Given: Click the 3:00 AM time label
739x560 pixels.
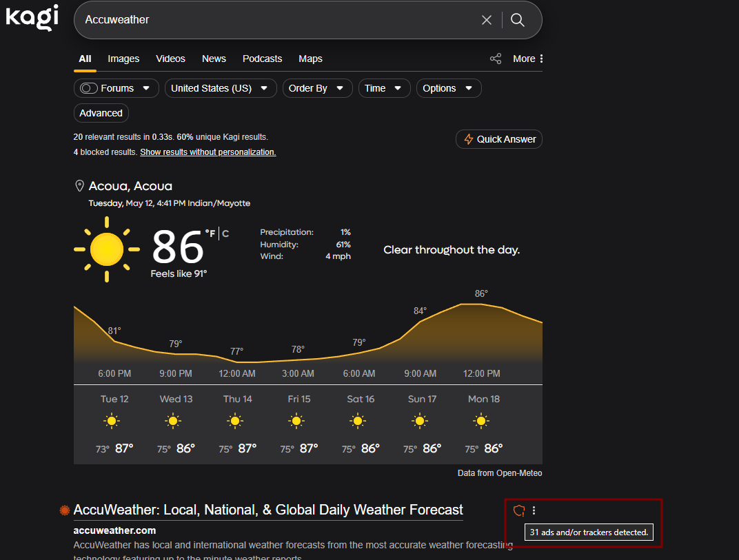Looking at the screenshot, I should [x=298, y=373].
